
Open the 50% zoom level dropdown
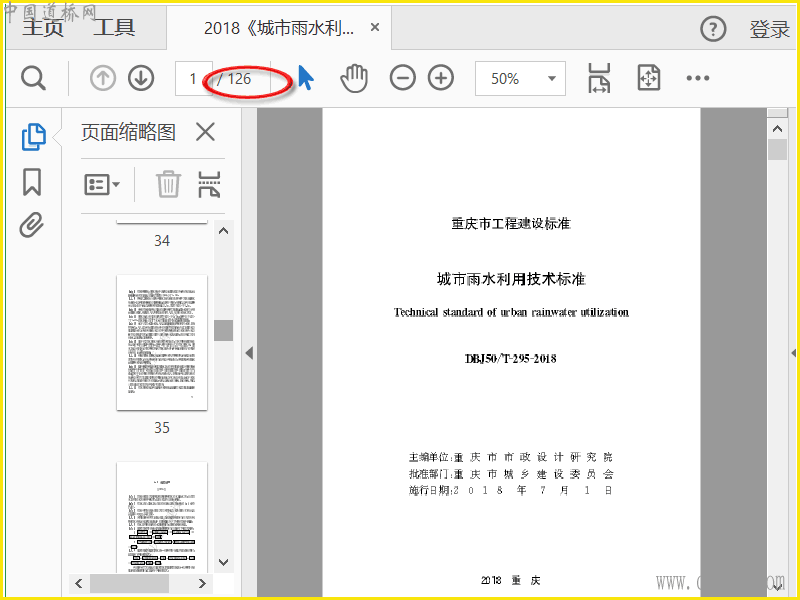[520, 79]
